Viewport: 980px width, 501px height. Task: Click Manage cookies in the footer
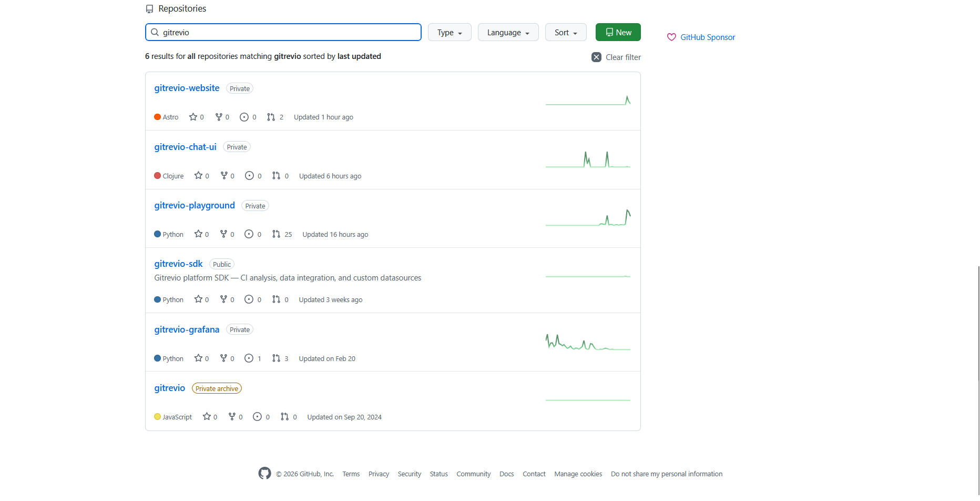point(578,474)
